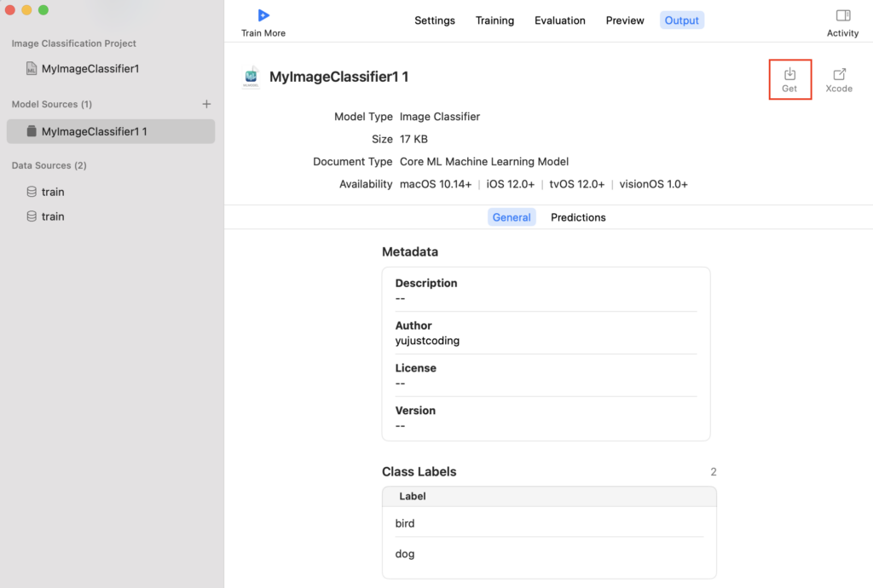Click the Train More play icon

coord(263,15)
